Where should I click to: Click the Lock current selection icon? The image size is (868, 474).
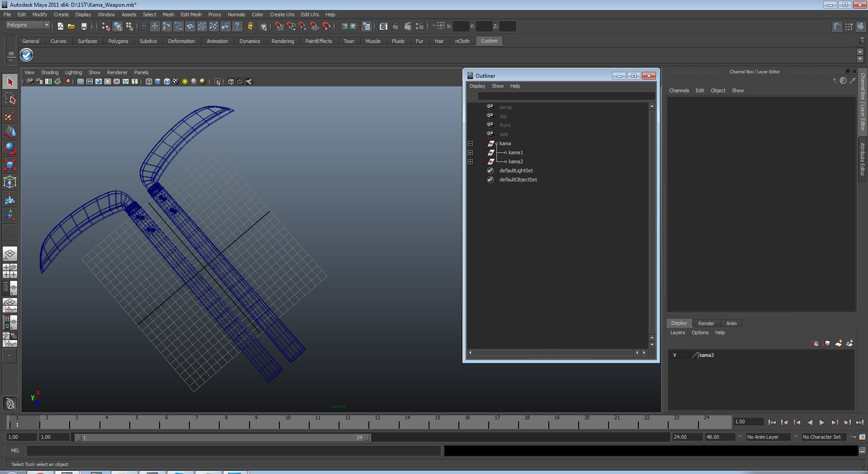(x=250, y=26)
